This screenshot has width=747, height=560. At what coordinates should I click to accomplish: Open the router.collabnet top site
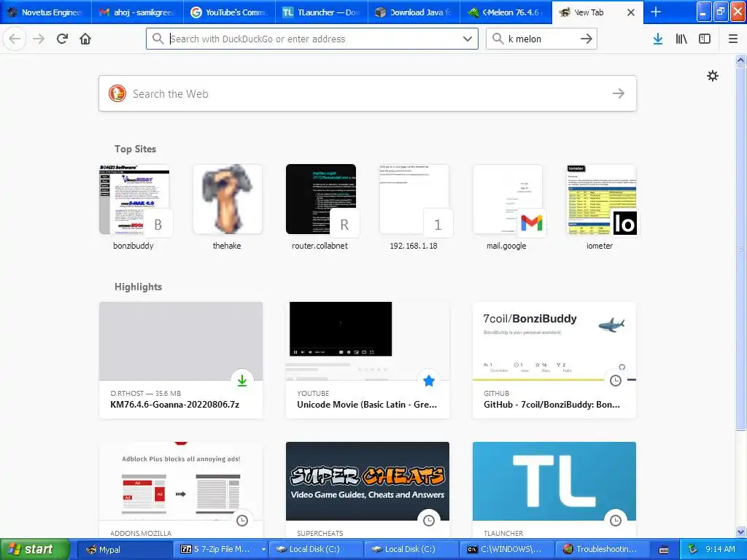click(321, 206)
